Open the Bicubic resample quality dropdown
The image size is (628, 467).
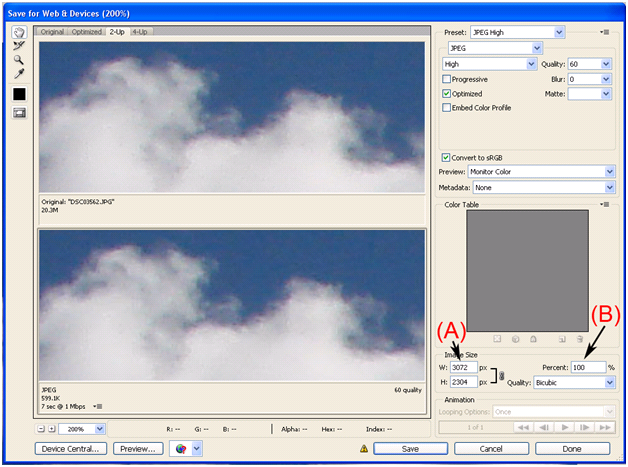574,382
